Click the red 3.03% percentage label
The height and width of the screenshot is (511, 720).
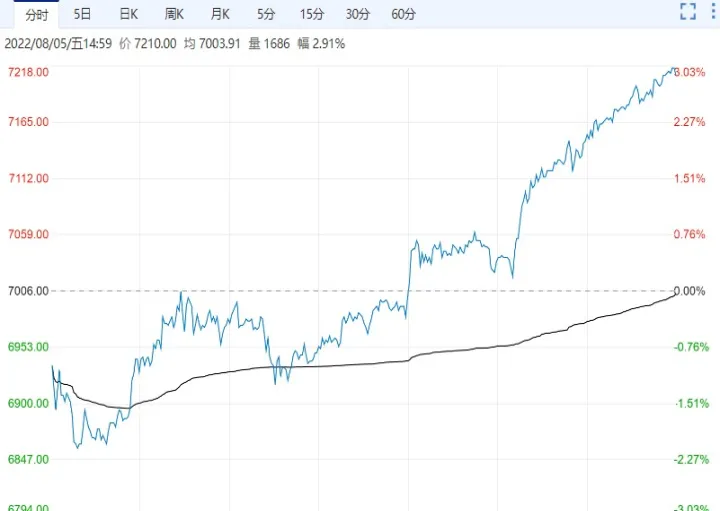[x=691, y=73]
